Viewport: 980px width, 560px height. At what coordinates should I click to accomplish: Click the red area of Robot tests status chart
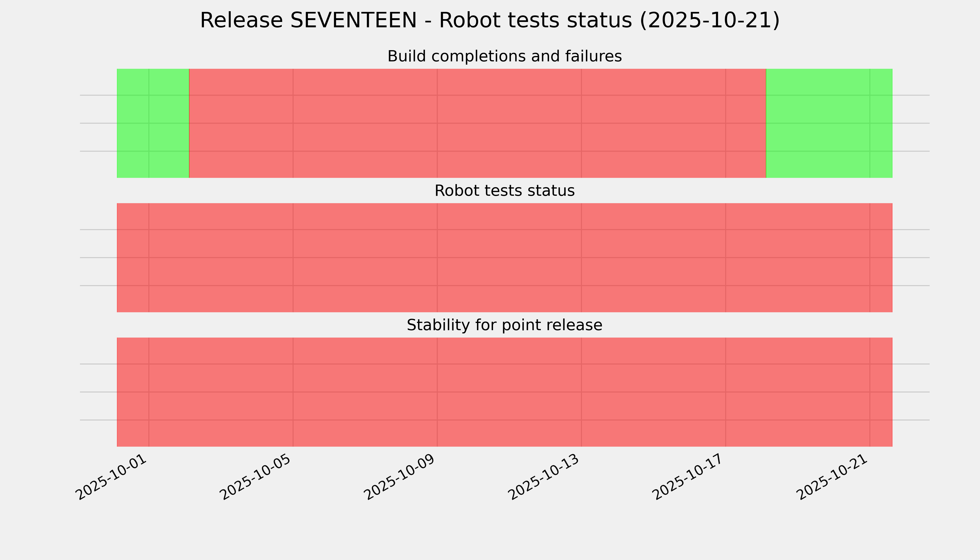coord(504,258)
